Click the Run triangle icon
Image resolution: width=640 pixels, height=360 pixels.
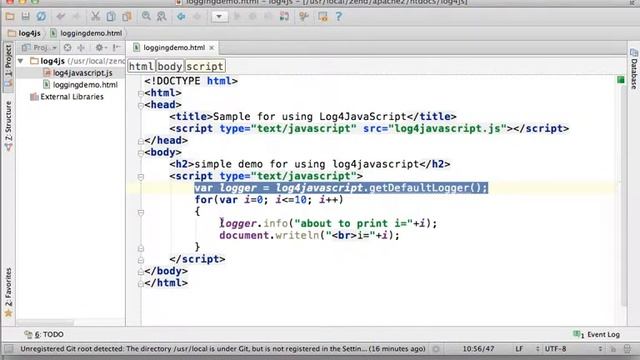(237, 16)
